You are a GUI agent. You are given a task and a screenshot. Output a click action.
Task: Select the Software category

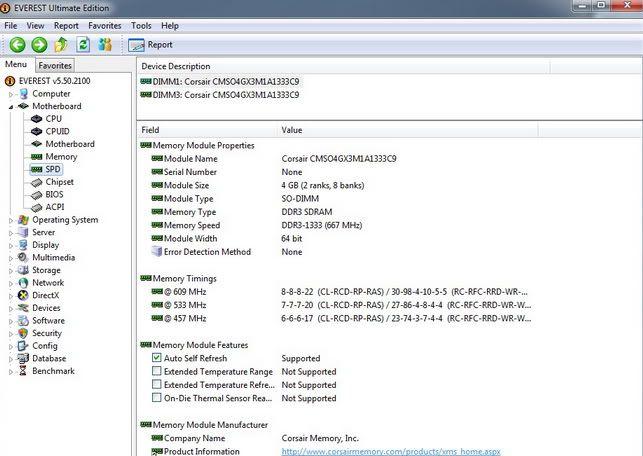pyautogui.click(x=48, y=321)
